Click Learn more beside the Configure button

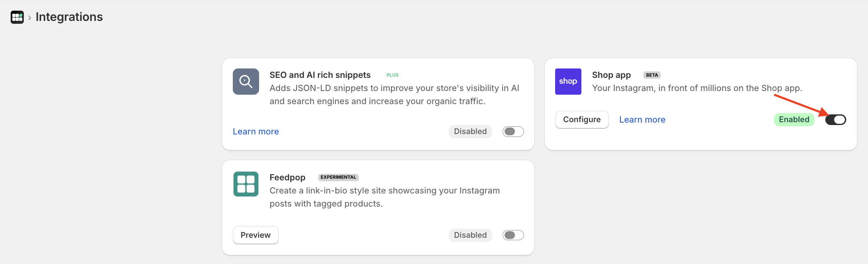pos(642,119)
